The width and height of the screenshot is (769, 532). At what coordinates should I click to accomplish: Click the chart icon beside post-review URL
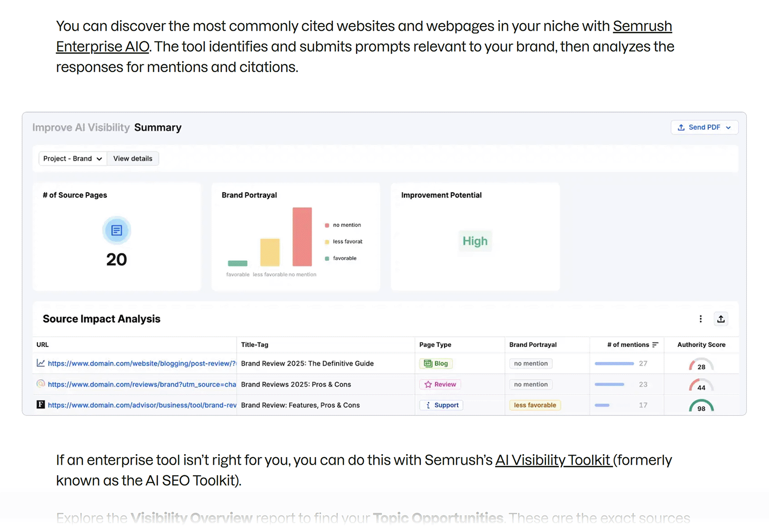(x=41, y=363)
